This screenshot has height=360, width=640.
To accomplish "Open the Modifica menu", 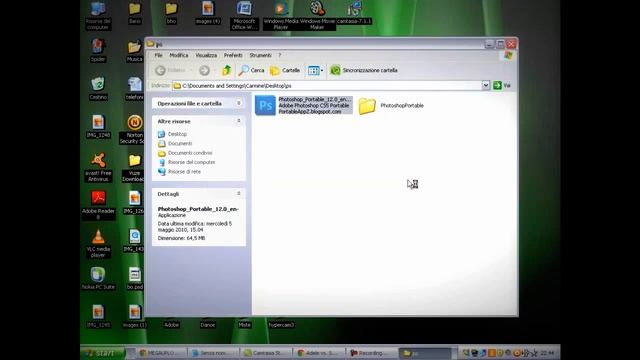I will (179, 55).
